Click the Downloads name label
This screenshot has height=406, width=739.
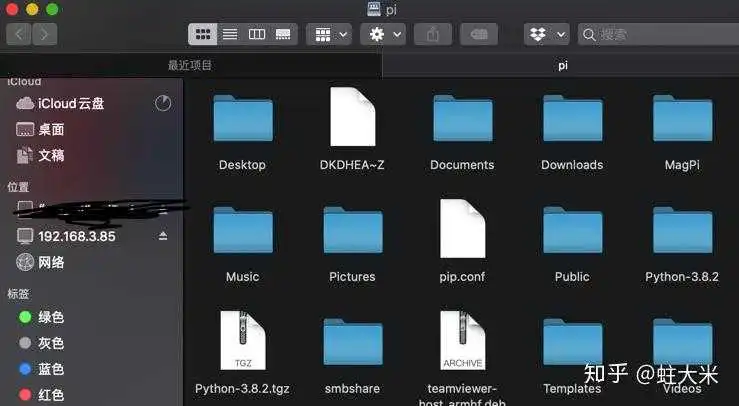572,165
